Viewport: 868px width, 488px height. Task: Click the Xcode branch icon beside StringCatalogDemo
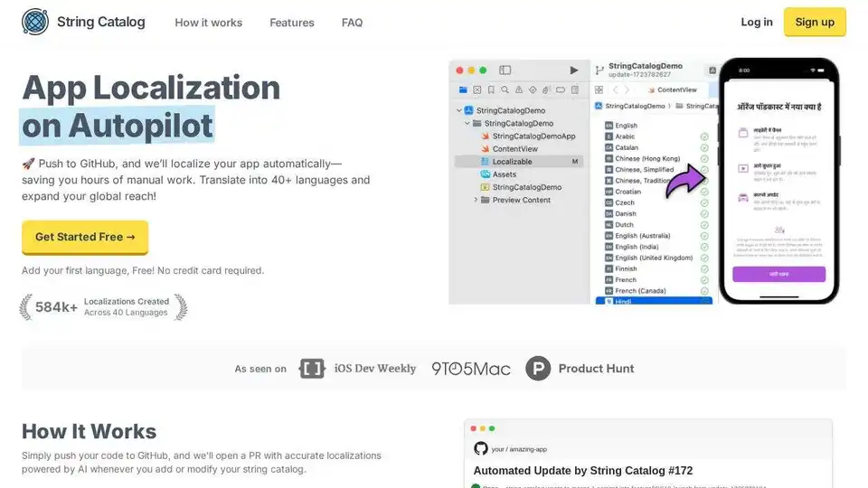coord(599,70)
